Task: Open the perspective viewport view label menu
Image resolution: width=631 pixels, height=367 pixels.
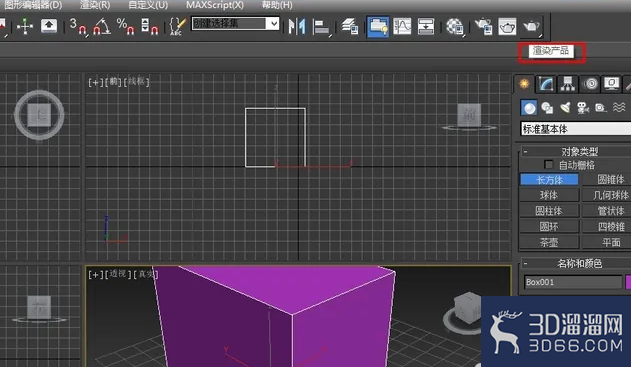Action: (118, 274)
